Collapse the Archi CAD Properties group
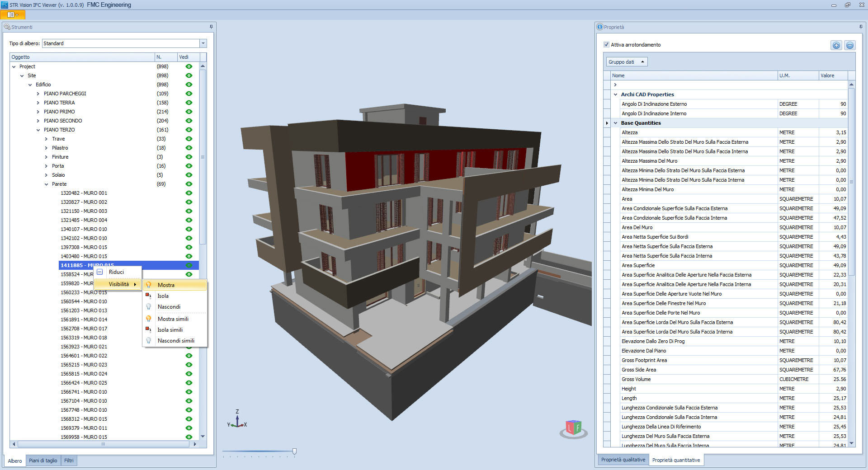The width and height of the screenshot is (868, 470). click(615, 94)
